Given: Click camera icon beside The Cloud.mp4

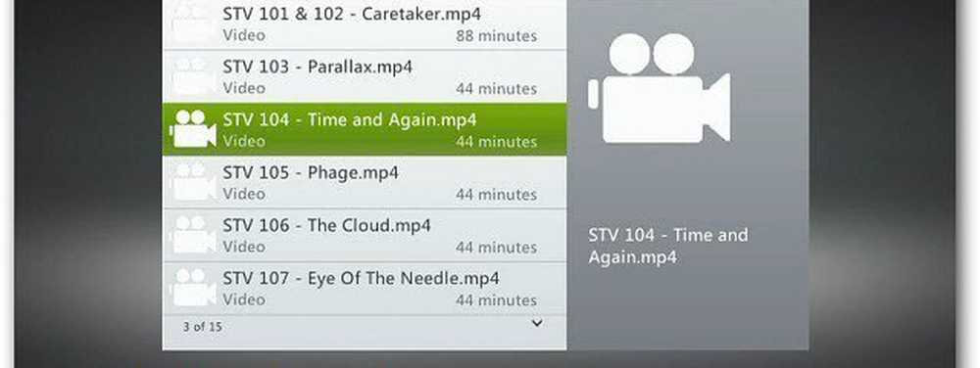Looking at the screenshot, I should pos(193,235).
